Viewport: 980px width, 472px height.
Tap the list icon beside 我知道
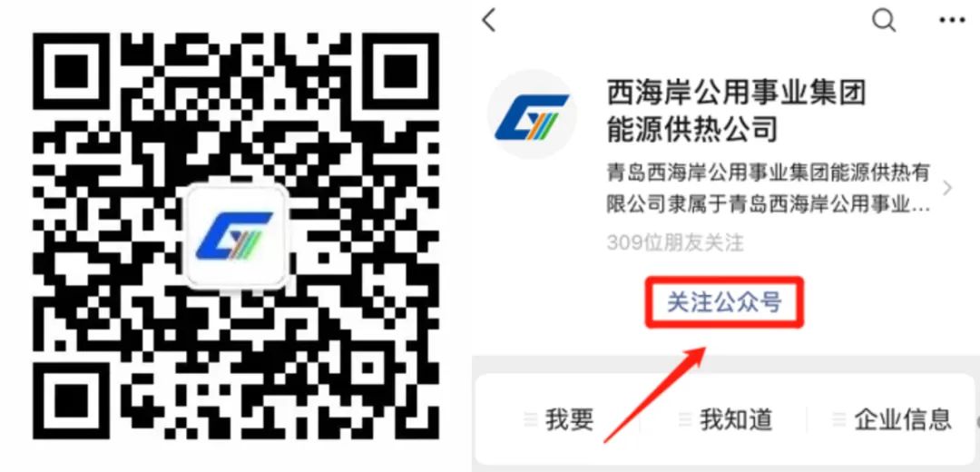685,418
